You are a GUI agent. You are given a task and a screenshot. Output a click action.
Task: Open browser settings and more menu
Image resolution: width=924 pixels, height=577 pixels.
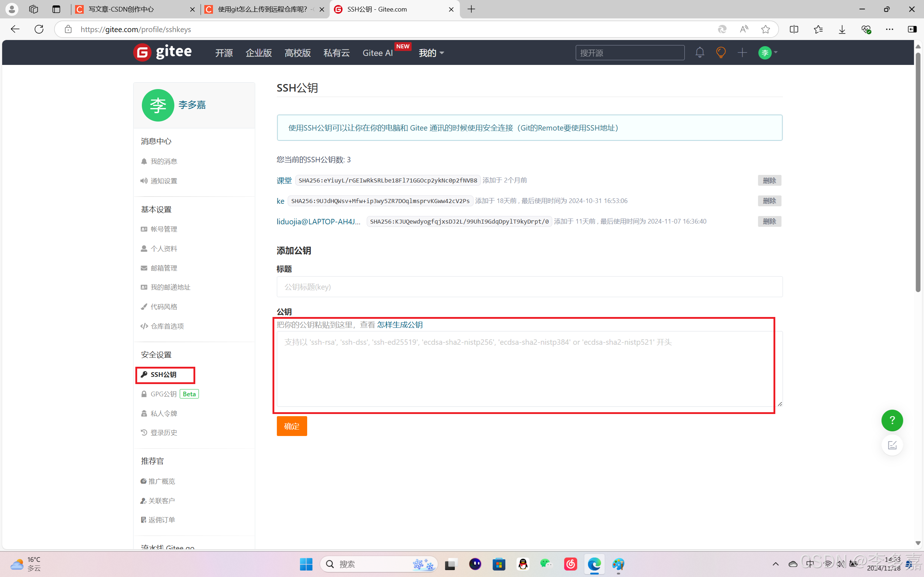click(x=889, y=29)
